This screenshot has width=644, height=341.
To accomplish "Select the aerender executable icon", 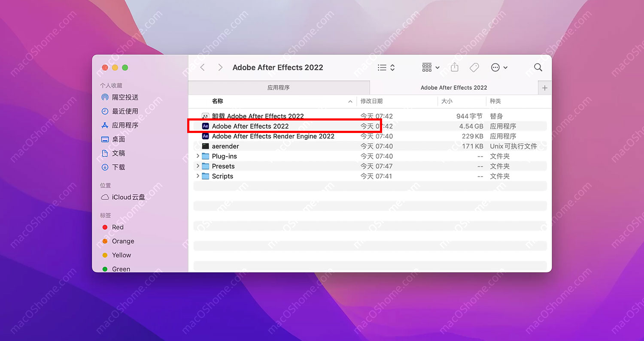I will pos(205,146).
